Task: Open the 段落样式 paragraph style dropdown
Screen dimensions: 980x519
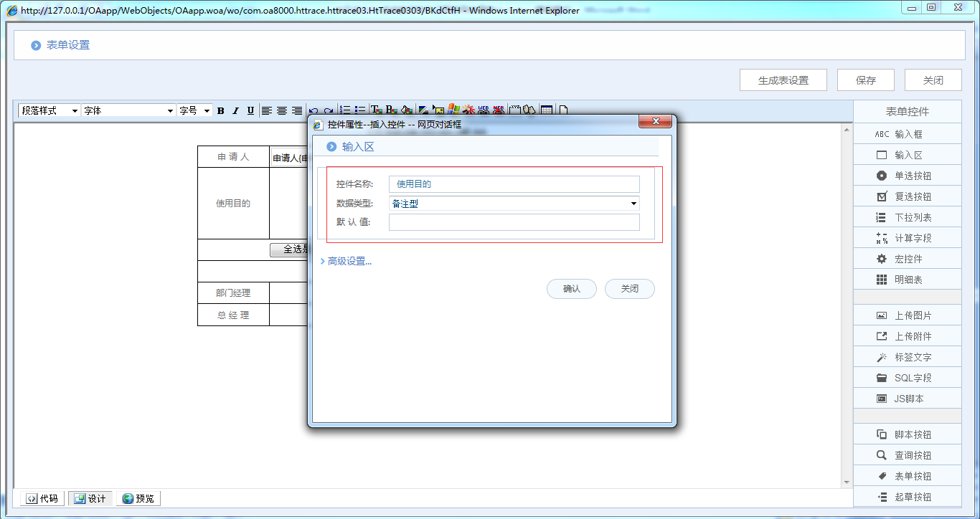Action: 50,110
